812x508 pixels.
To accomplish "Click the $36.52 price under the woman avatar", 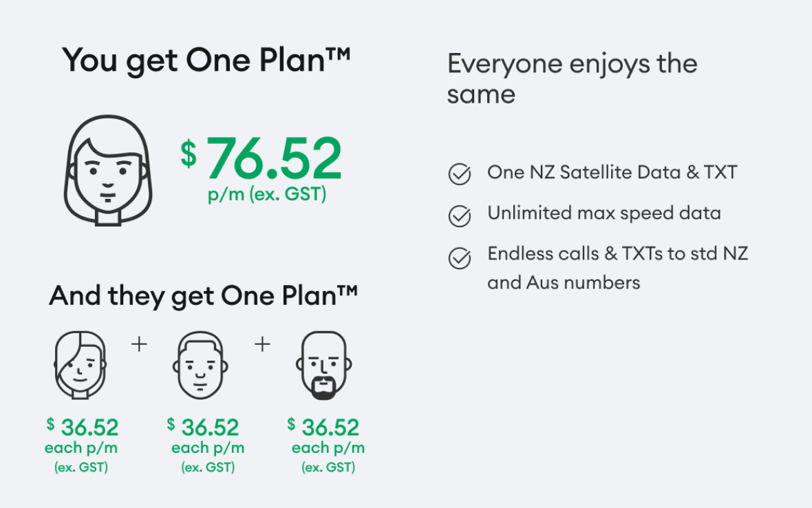I will click(83, 427).
